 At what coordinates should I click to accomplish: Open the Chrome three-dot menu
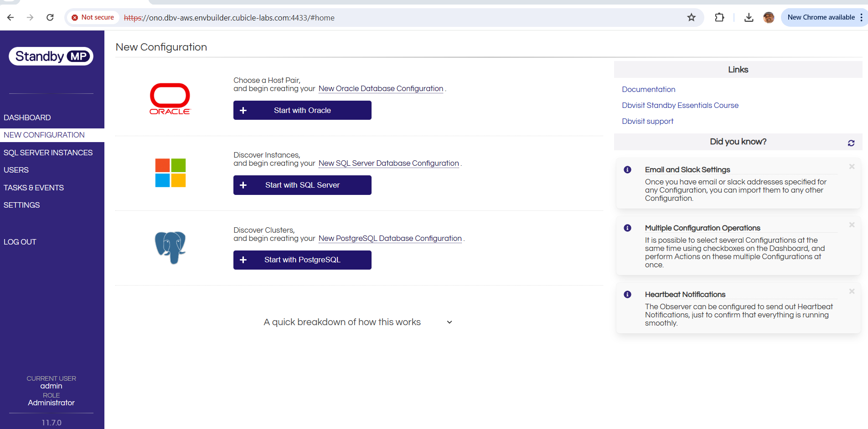pos(861,17)
